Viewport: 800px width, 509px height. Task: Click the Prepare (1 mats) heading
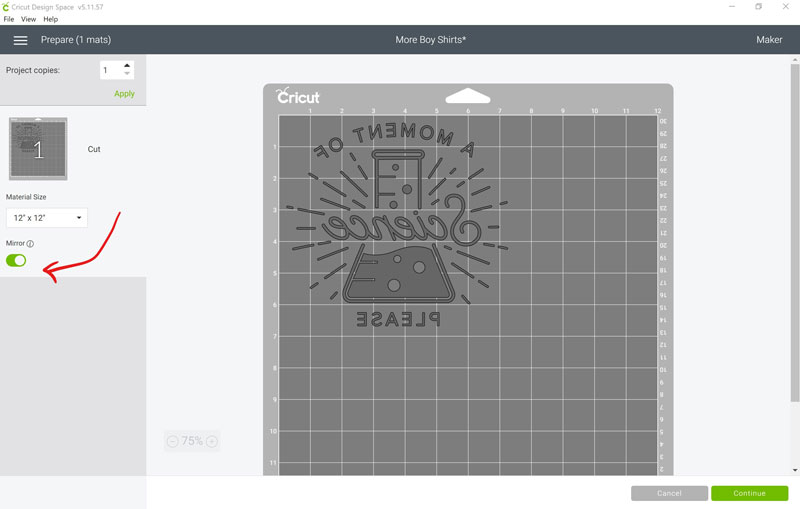pyautogui.click(x=76, y=40)
